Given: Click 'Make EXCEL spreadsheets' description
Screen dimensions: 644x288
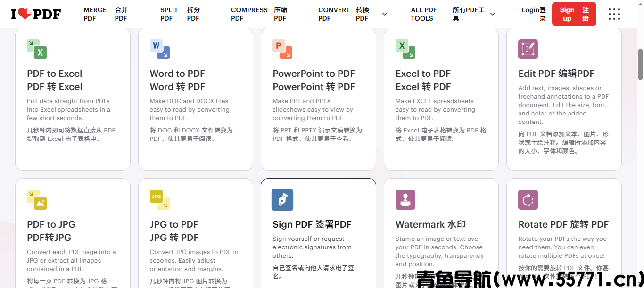Looking at the screenshot, I should [x=435, y=109].
